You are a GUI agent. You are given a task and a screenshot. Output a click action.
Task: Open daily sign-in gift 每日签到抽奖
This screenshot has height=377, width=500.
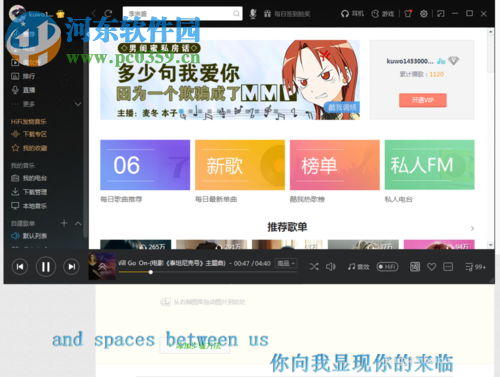click(287, 14)
